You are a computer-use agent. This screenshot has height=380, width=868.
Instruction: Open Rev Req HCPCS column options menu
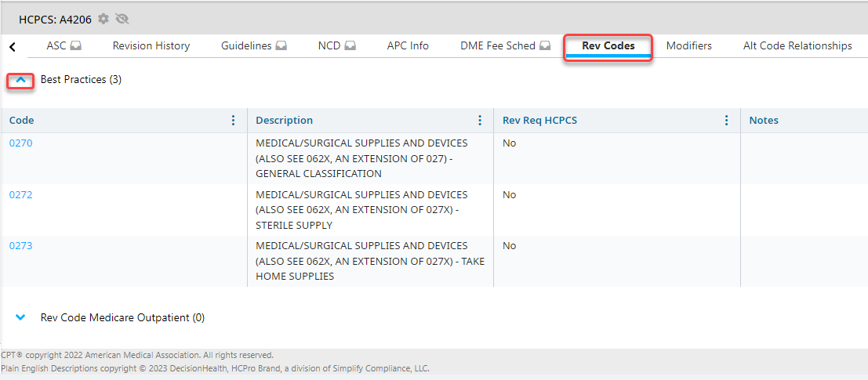click(x=726, y=121)
